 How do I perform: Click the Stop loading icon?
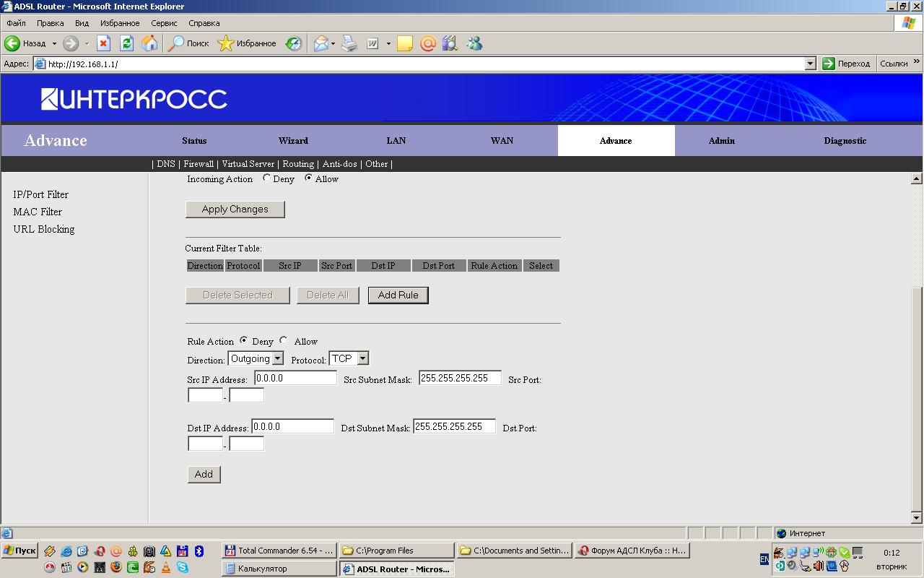(x=103, y=43)
